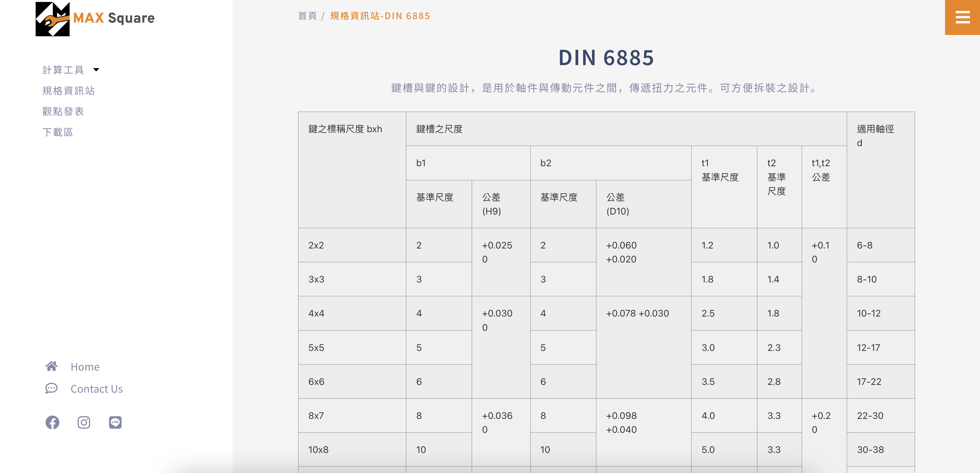Click shaft diameter 6-8 cell
This screenshot has width=980, height=473.
(x=881, y=245)
